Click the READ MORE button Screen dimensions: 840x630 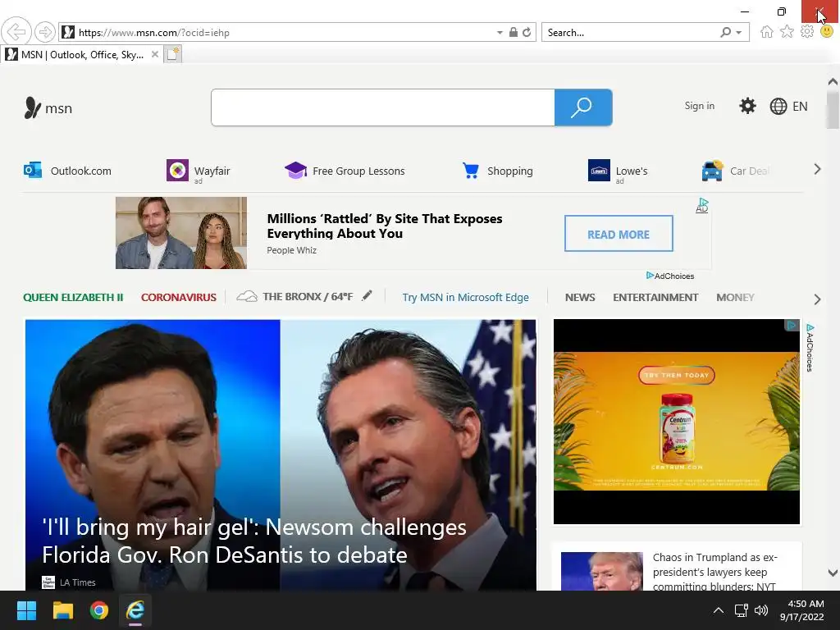coord(619,234)
